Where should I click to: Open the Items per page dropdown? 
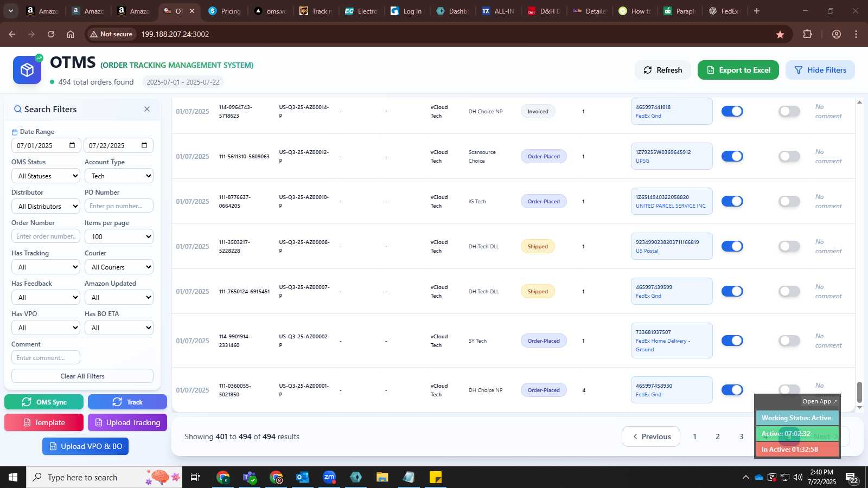pos(119,236)
